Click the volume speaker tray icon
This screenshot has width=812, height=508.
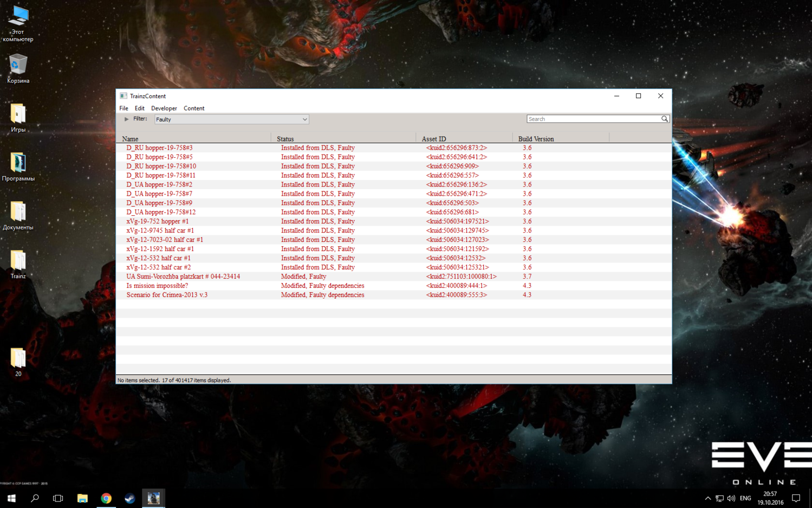(731, 498)
